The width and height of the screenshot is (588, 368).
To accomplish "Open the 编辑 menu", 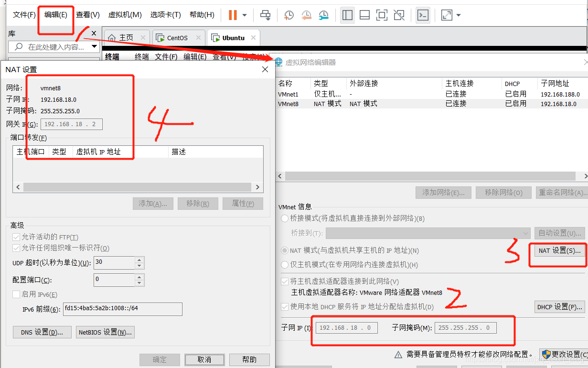I will [55, 14].
